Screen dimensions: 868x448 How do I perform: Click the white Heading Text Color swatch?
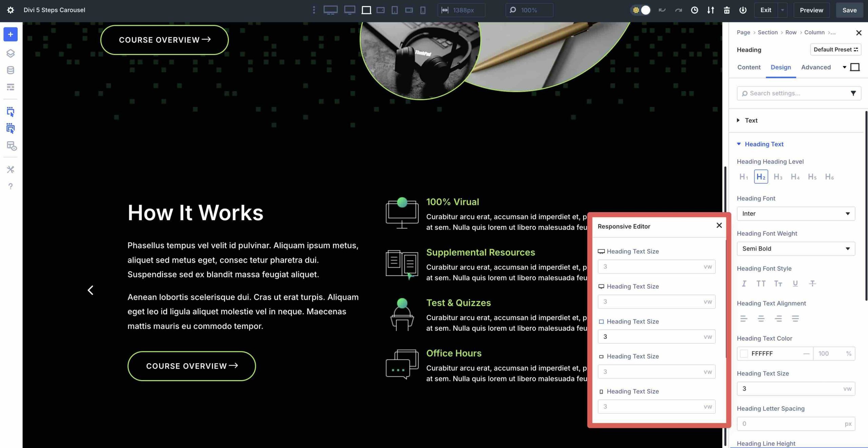click(745, 354)
